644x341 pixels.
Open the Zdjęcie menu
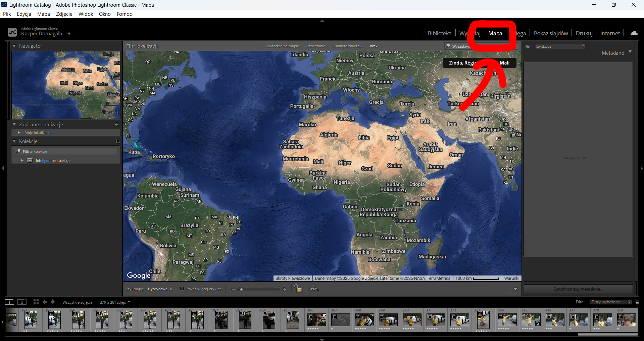pos(64,14)
